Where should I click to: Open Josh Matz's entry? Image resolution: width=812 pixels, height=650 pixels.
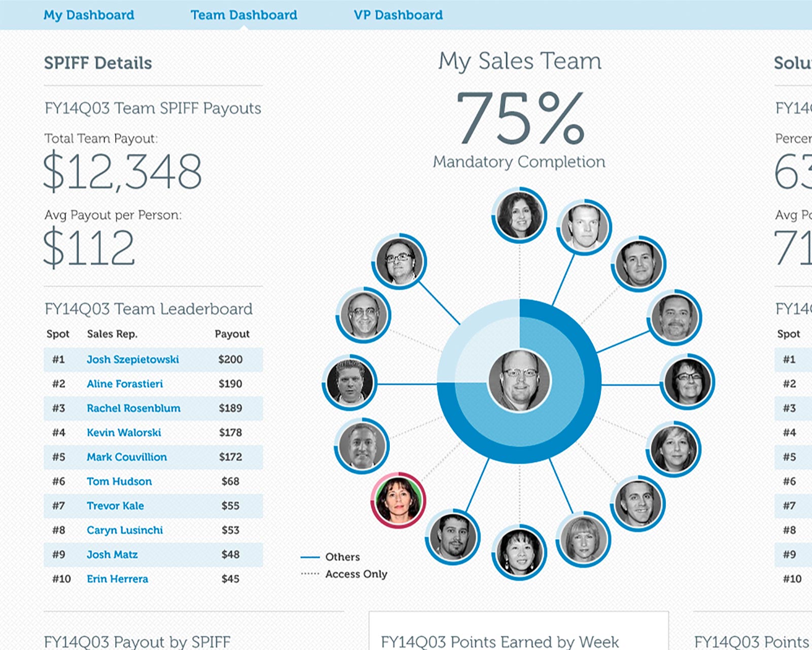coord(112,555)
